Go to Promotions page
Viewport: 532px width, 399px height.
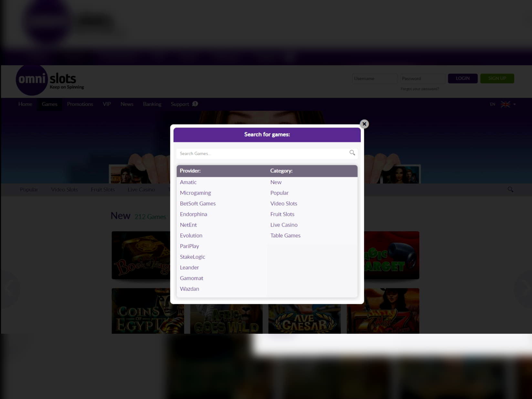(80, 104)
